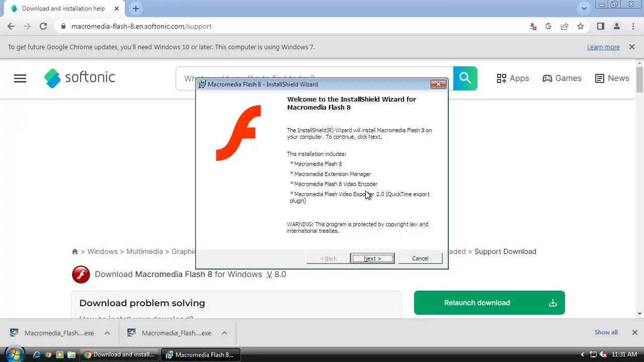Launch Chrome quick launch icon
This screenshot has height=362, width=644.
click(48, 354)
